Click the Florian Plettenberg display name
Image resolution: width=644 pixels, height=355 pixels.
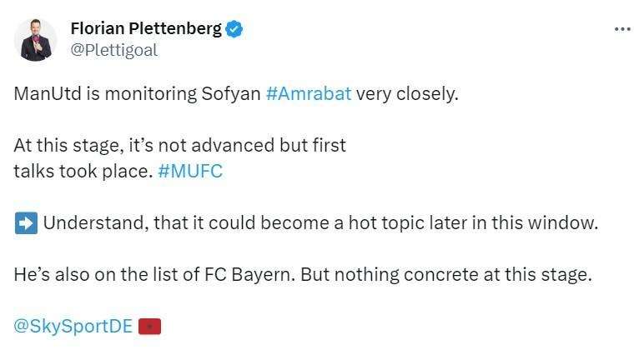146,29
